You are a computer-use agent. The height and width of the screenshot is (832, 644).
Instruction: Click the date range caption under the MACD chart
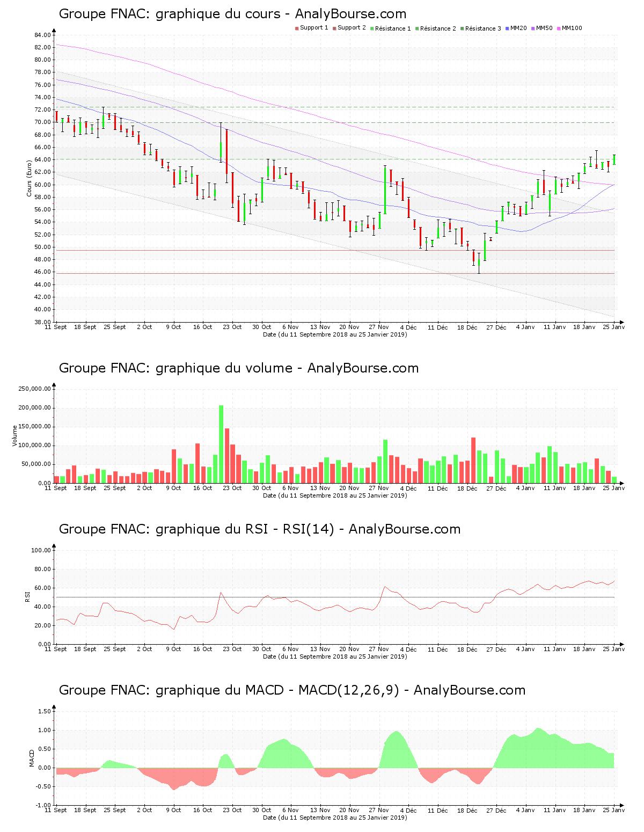335,818
